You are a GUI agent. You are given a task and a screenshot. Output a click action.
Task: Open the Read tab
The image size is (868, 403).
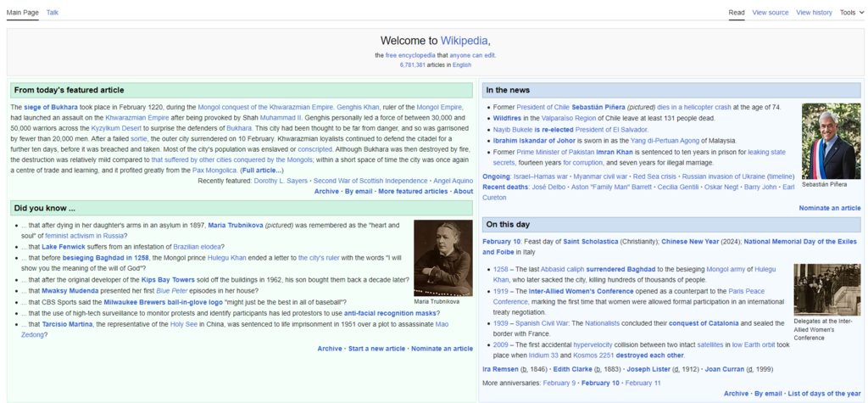(737, 12)
